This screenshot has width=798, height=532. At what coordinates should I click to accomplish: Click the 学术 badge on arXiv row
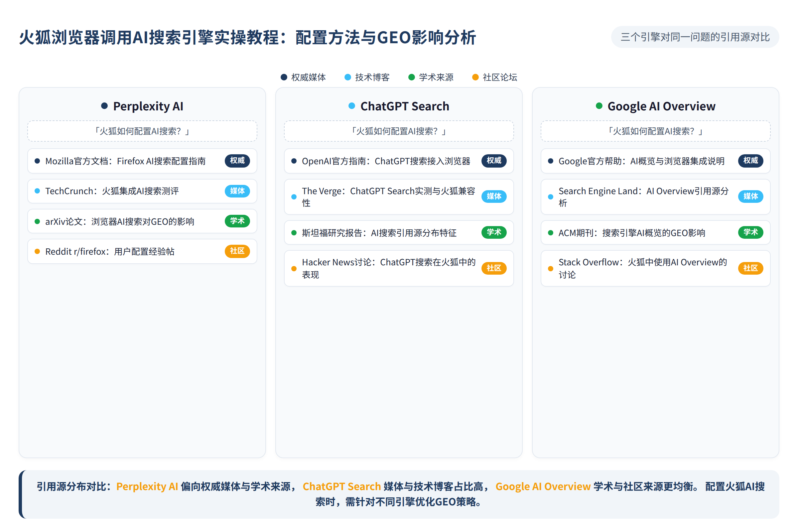[x=237, y=221]
